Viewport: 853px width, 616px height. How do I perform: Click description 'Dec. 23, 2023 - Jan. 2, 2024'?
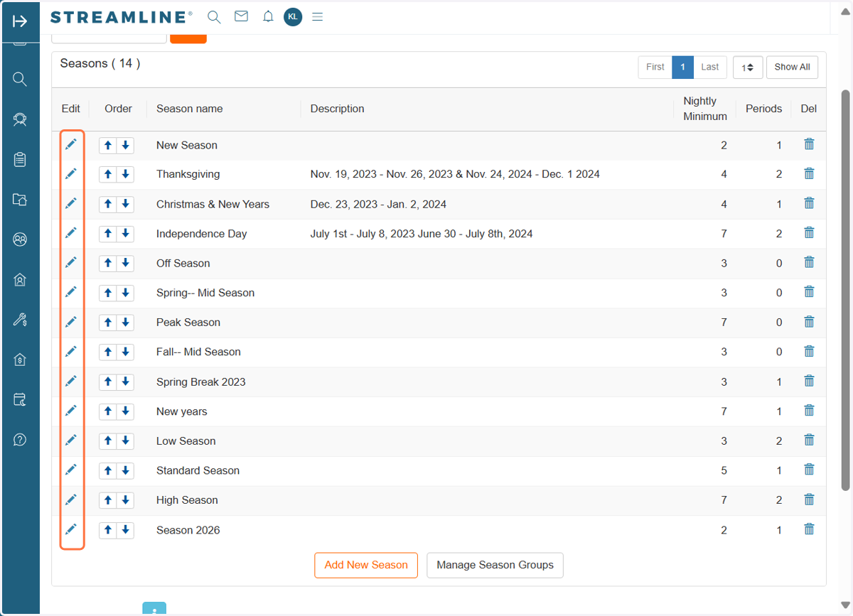point(378,204)
